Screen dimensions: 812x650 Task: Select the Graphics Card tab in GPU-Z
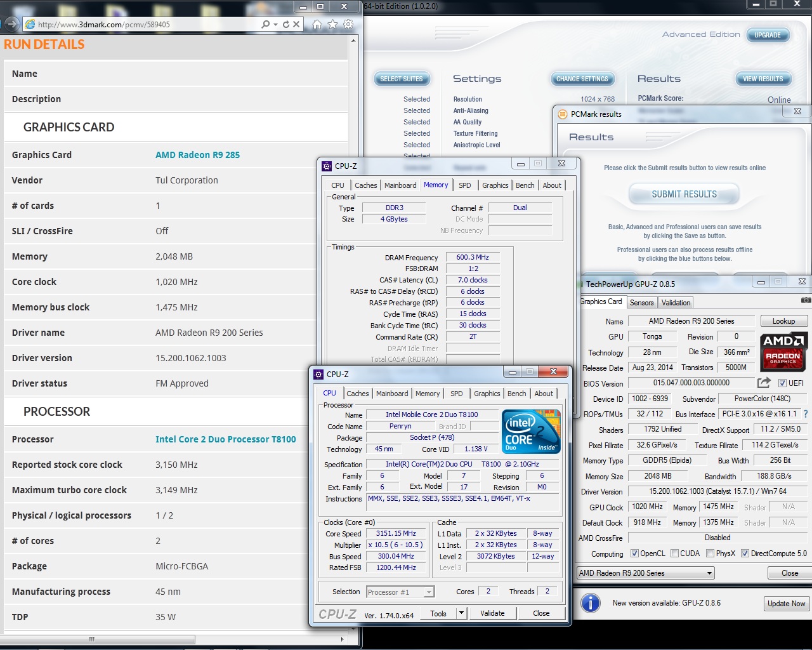(601, 302)
